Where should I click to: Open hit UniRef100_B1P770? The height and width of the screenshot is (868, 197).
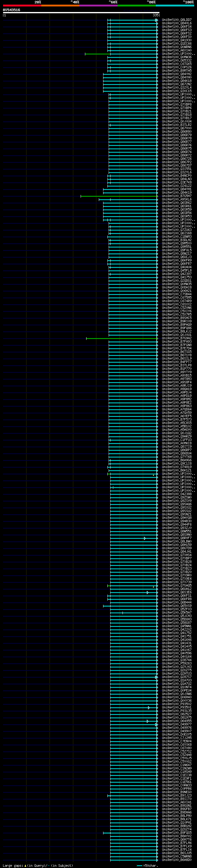176,369
